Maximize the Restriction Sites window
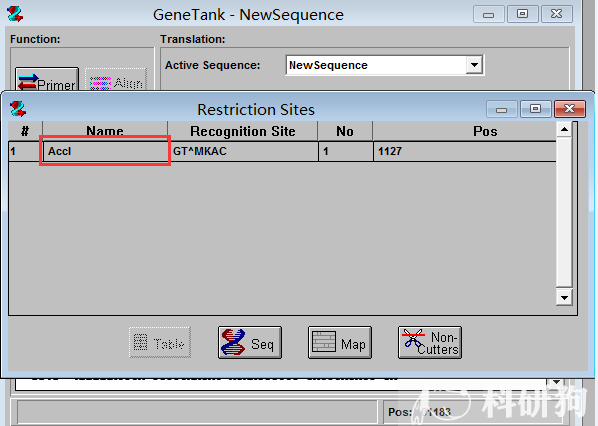The width and height of the screenshot is (598, 426). (x=535, y=109)
